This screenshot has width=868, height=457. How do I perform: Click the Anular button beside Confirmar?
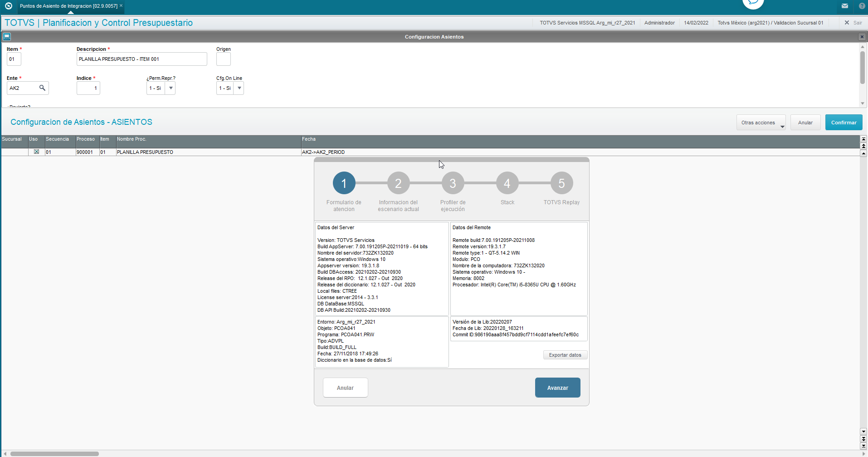point(805,123)
